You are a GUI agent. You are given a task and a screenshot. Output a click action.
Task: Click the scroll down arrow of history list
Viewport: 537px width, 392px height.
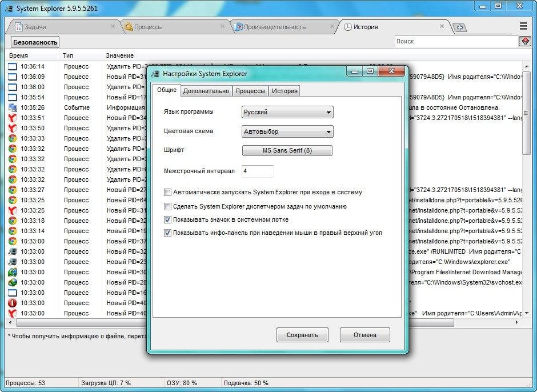526,313
